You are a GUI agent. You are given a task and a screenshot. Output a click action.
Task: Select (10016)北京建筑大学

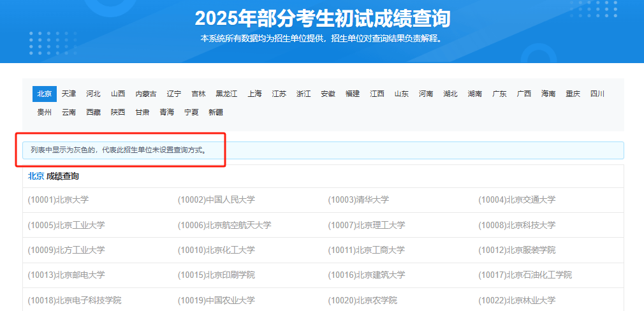[x=367, y=275]
